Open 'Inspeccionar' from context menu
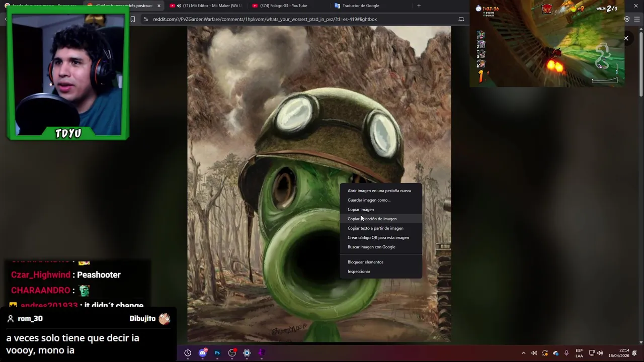 pos(380,271)
